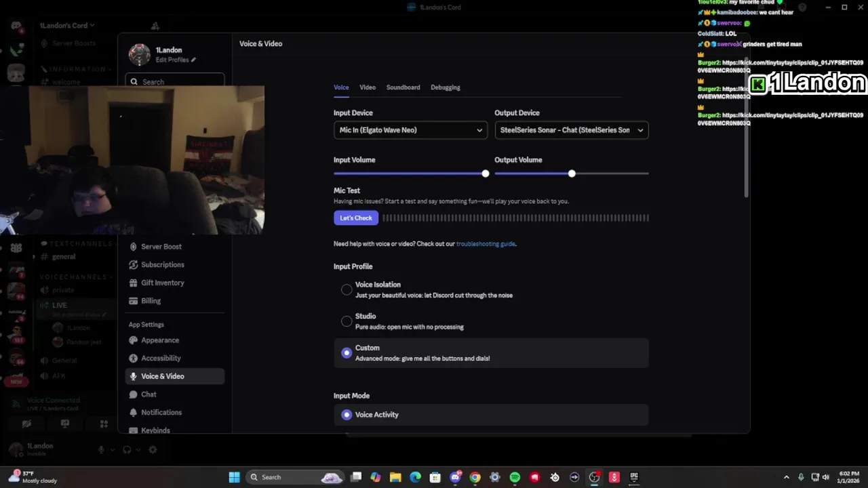The width and height of the screenshot is (868, 488).
Task: Open microphone input options arrow
Action: point(111,449)
